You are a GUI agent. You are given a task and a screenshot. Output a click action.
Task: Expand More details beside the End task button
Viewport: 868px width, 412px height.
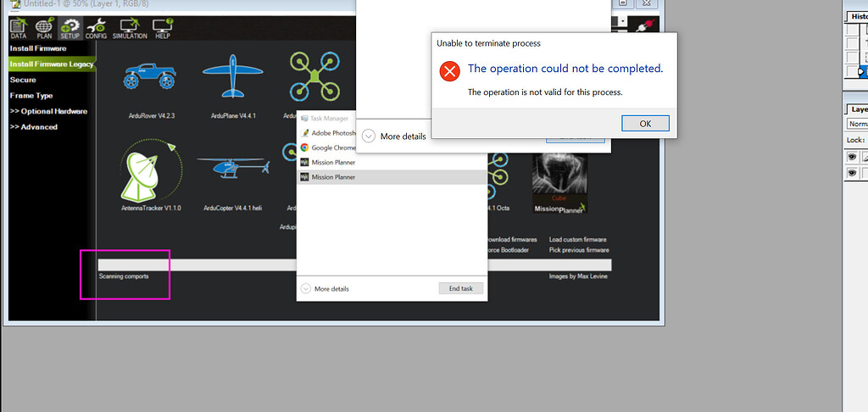click(325, 288)
